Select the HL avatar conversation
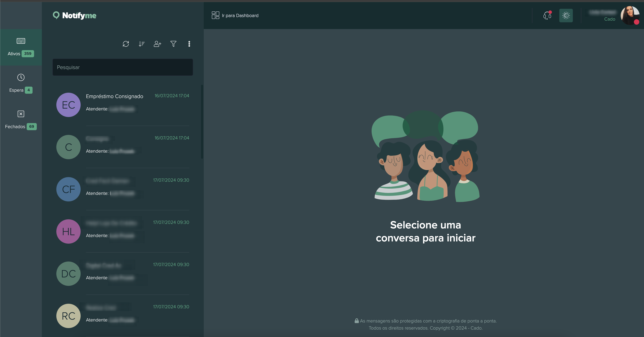Screen dimensions: 644x337 pyautogui.click(x=68, y=231)
